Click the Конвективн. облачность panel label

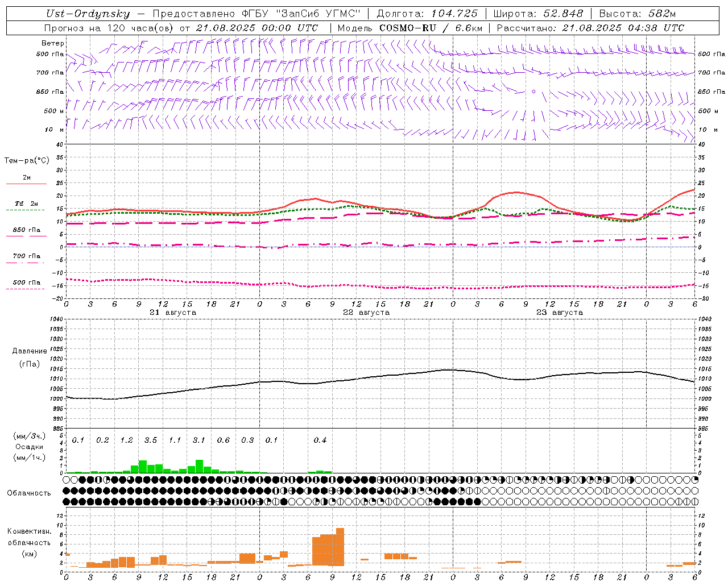(29, 542)
